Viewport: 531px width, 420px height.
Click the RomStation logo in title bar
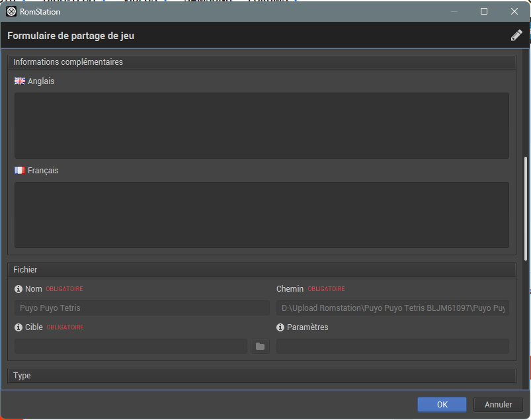point(11,11)
